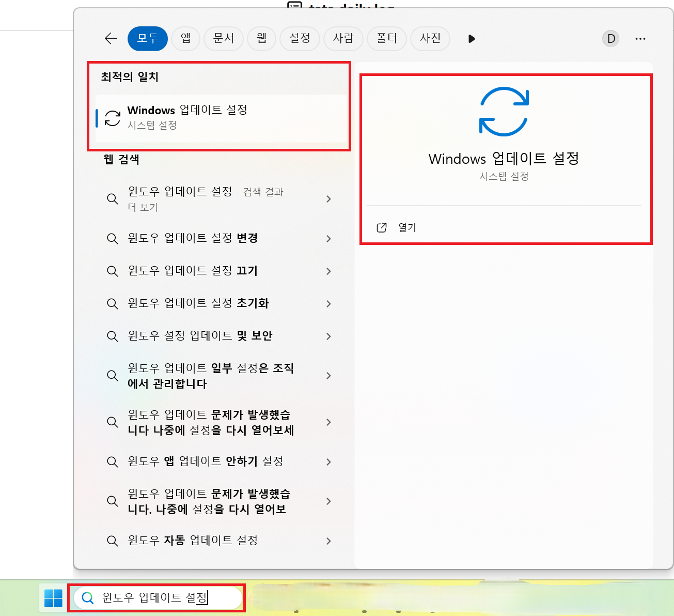The image size is (674, 616).
Task: Click search icon beside 업데이트 및 보안 suggestion
Action: (x=112, y=336)
